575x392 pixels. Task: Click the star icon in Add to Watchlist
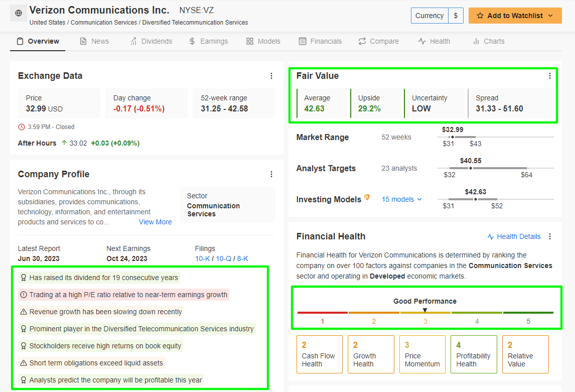480,16
